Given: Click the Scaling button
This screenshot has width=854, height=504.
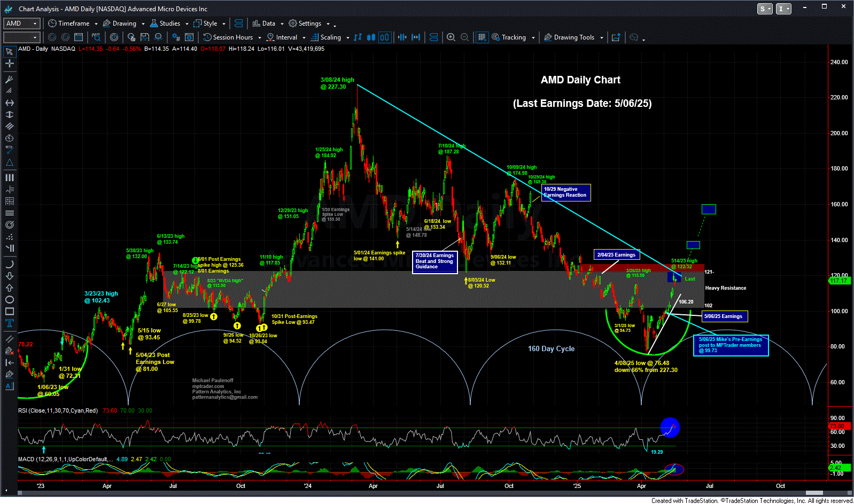Looking at the screenshot, I should point(326,37).
